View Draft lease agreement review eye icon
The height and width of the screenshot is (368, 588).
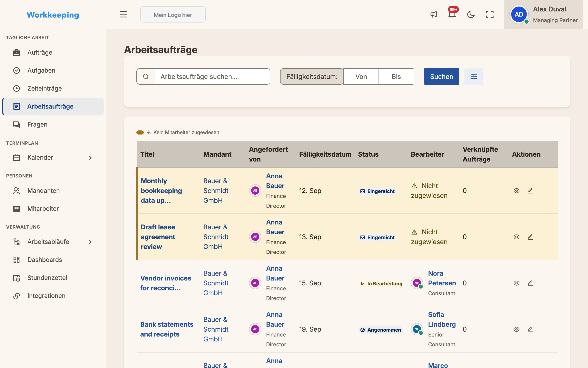point(516,237)
